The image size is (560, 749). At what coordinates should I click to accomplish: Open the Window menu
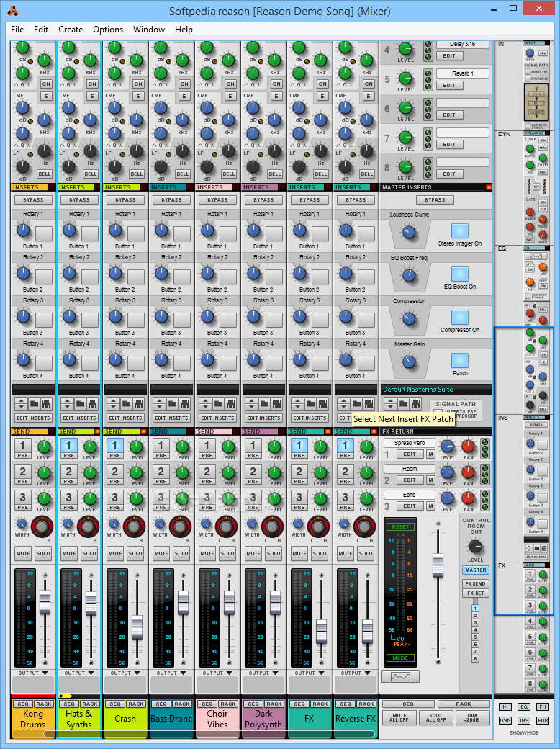tap(149, 29)
